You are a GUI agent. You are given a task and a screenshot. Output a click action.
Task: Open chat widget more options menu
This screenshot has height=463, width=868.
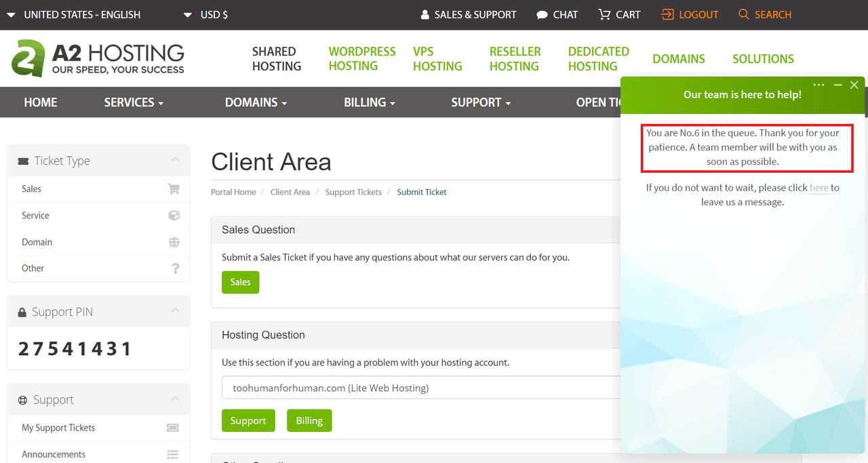[x=818, y=85]
